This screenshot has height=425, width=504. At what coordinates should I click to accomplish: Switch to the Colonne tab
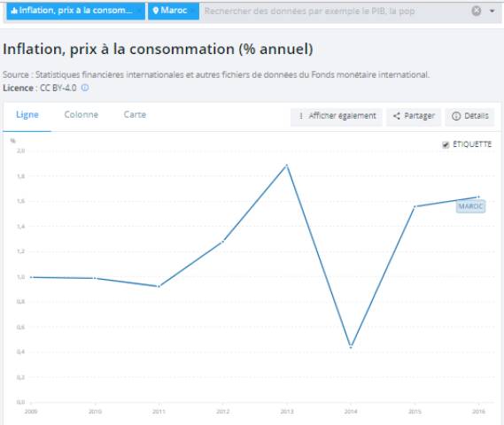pyautogui.click(x=81, y=115)
